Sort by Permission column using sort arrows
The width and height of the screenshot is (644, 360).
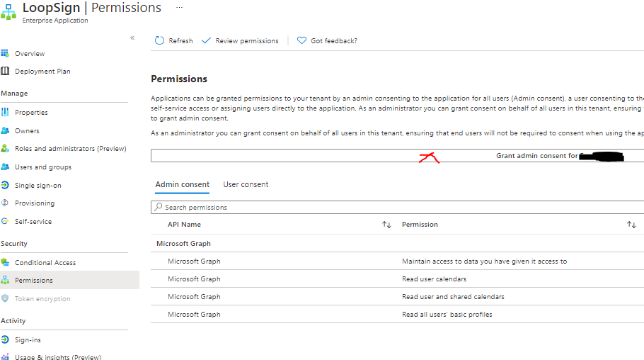(x=631, y=224)
